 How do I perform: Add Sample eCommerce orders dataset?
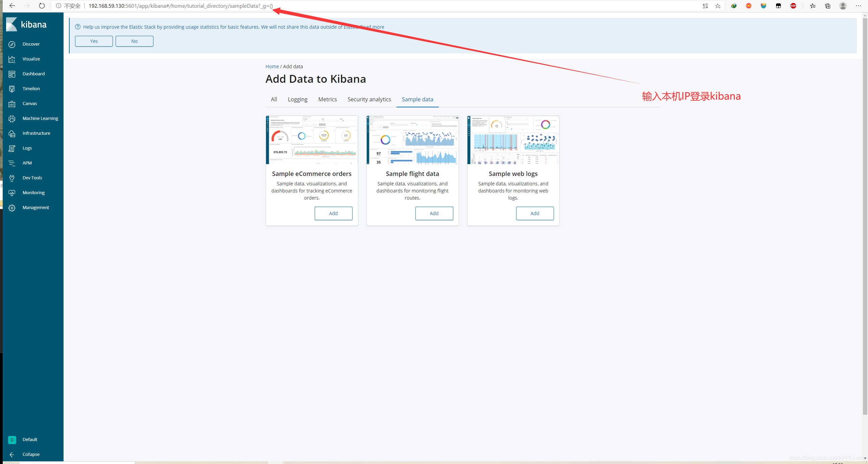click(x=333, y=213)
